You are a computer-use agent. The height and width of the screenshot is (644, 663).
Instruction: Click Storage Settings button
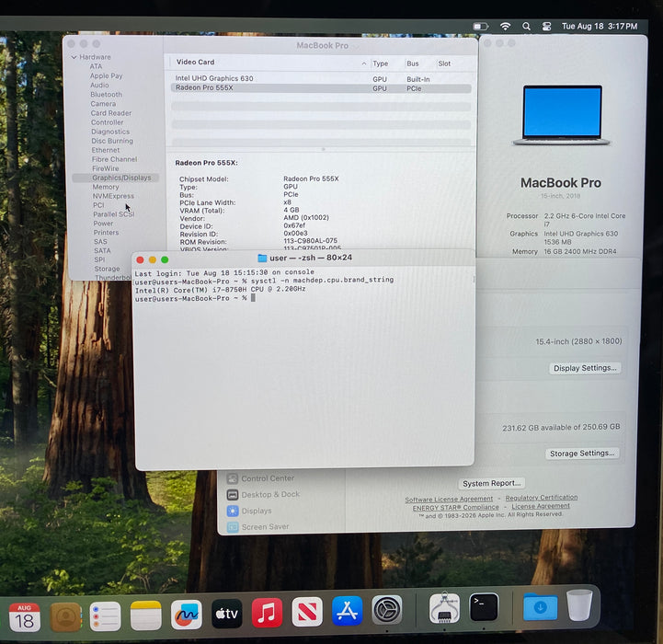582,454
